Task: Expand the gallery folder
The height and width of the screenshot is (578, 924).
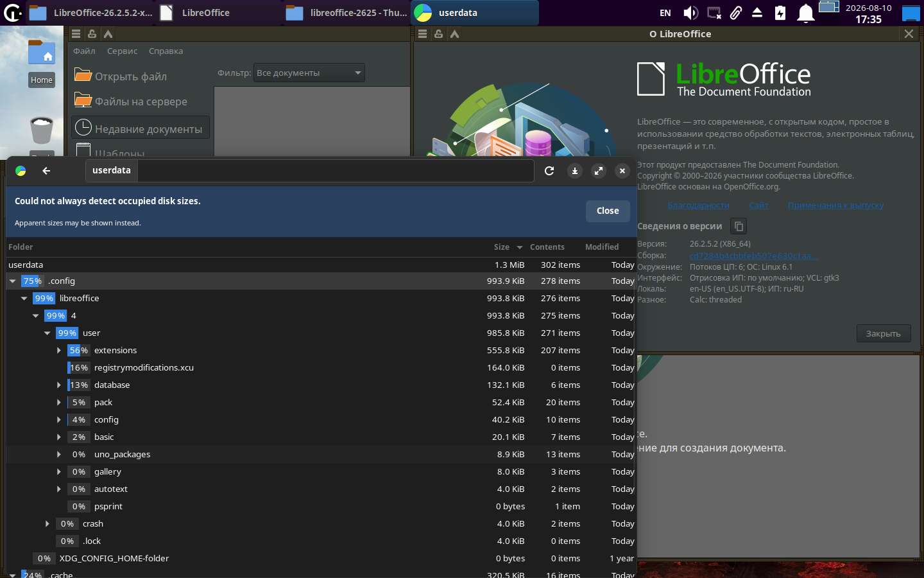Action: [x=59, y=472]
